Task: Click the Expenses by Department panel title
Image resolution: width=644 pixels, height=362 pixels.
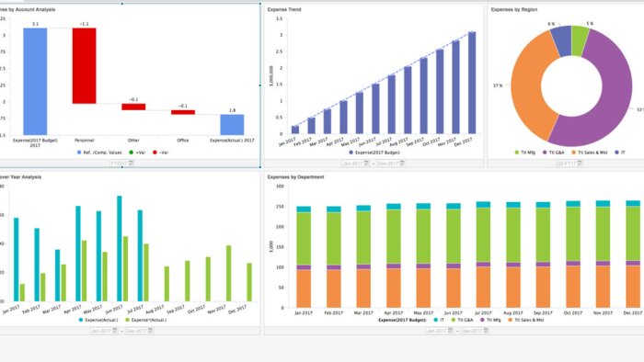Action: pyautogui.click(x=295, y=177)
